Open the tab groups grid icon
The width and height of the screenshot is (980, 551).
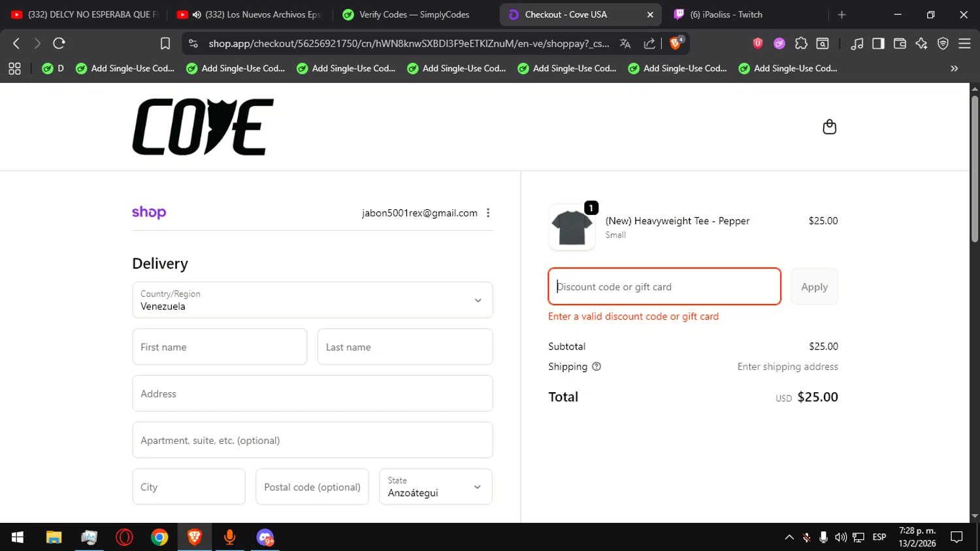[14, 68]
